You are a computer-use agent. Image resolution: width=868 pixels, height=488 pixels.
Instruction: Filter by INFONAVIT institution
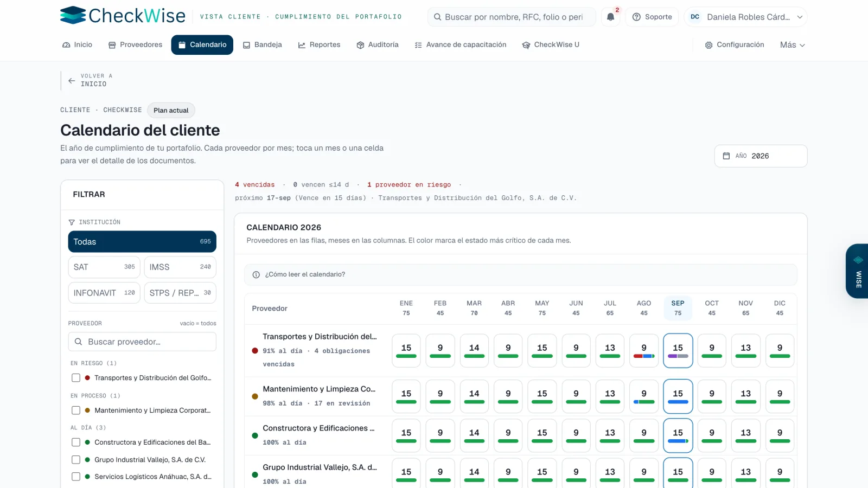[x=104, y=293]
